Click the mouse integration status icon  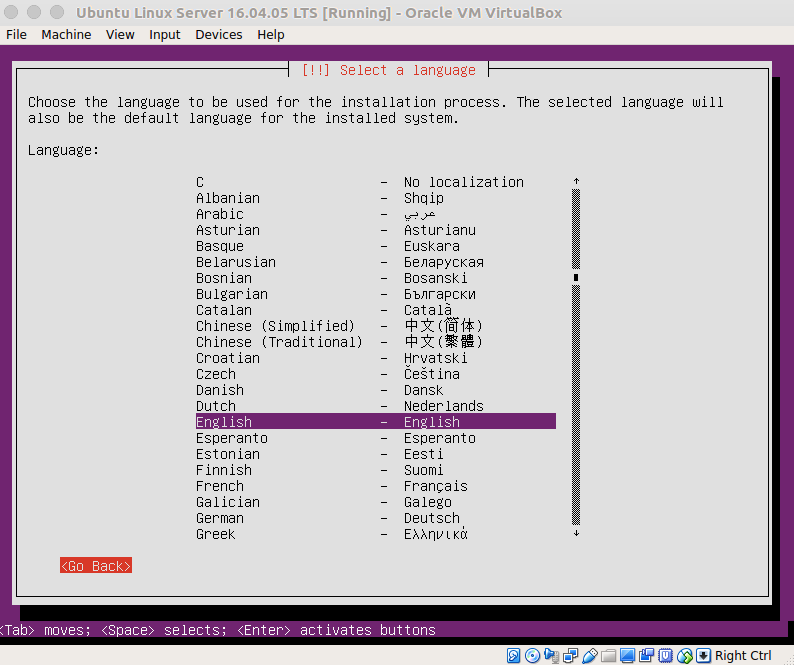(x=684, y=655)
